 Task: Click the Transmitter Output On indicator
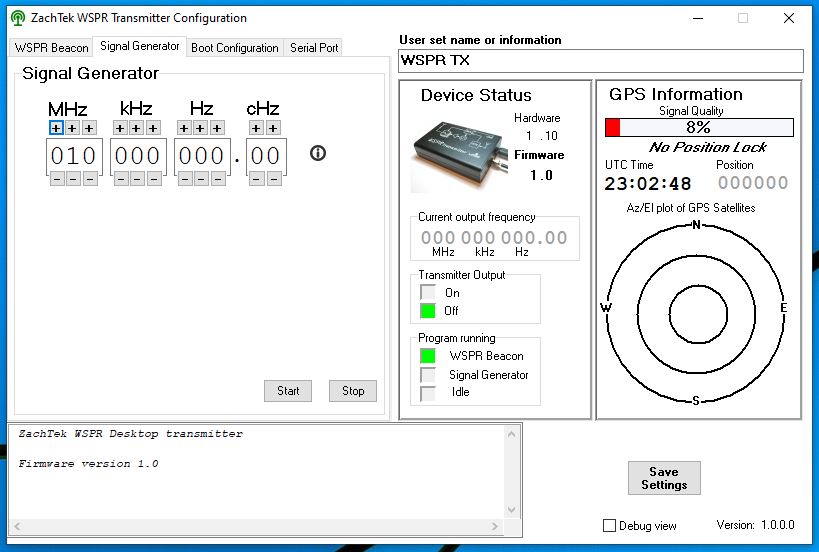[x=428, y=292]
